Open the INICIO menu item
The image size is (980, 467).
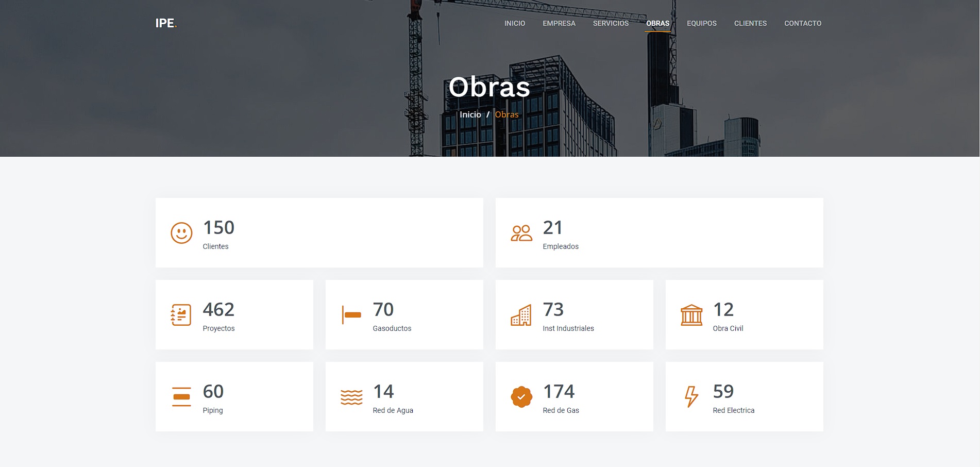click(x=515, y=23)
